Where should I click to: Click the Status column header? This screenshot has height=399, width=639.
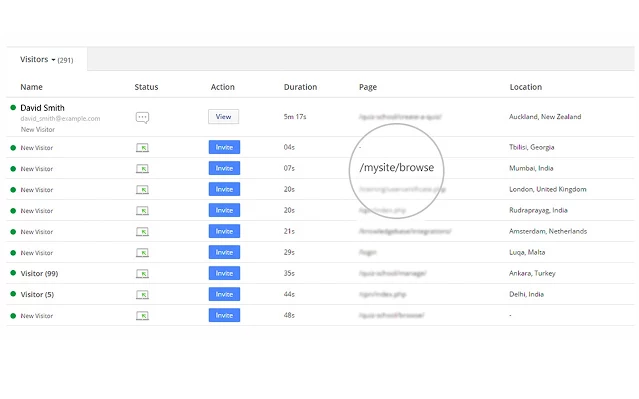[x=146, y=87]
